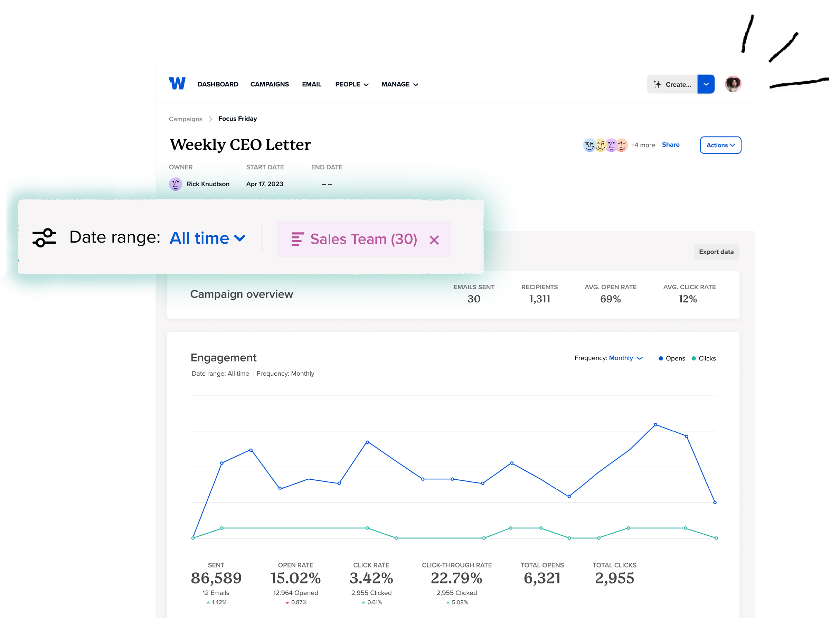Open the Frequency Monthly dropdown

(x=625, y=358)
